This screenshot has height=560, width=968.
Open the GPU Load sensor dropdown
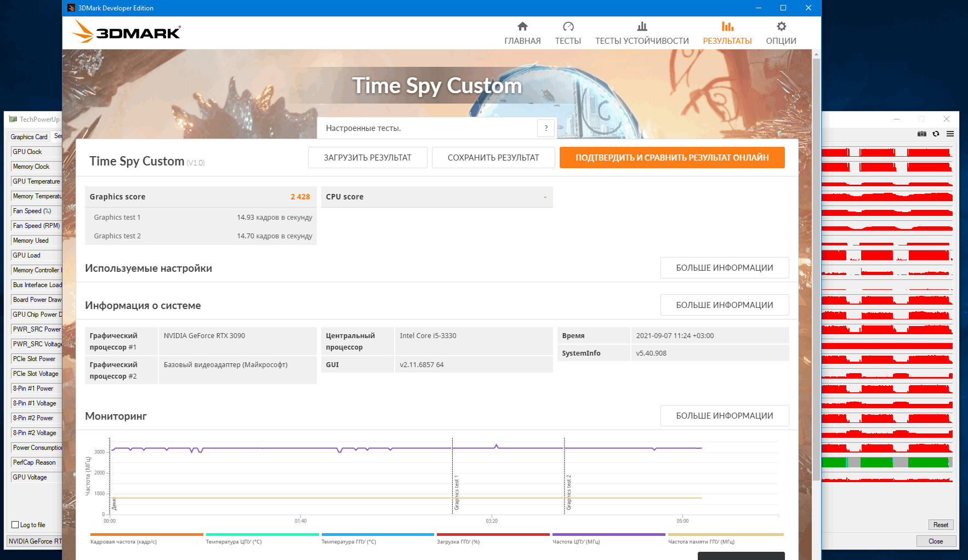36,255
